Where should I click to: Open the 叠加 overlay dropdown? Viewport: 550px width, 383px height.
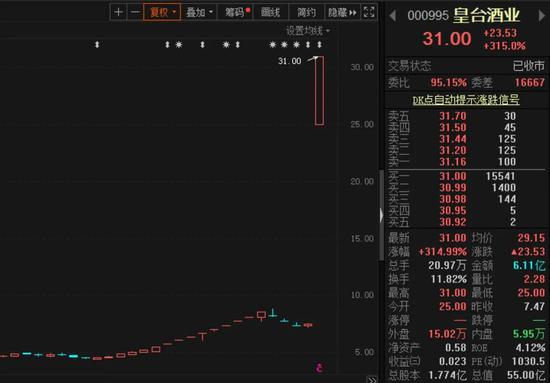(x=199, y=12)
